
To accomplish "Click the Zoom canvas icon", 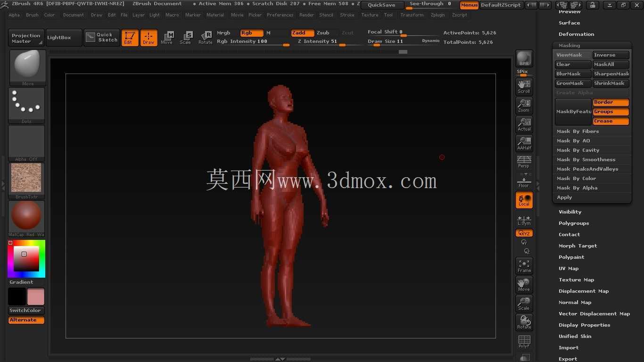I will [x=524, y=105].
